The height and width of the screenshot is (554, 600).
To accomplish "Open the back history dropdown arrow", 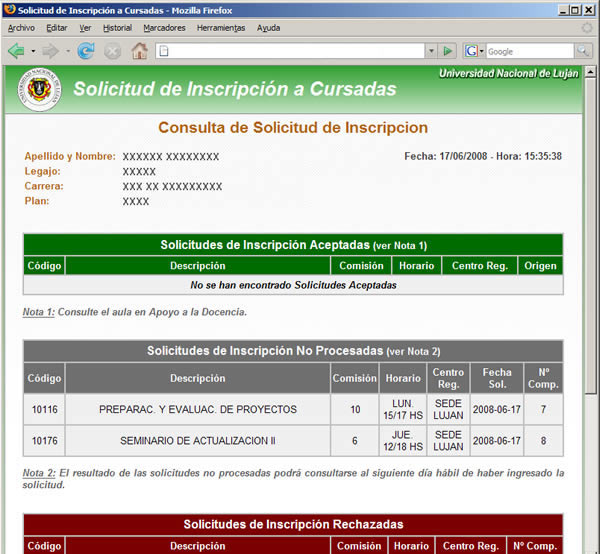I will click(33, 51).
